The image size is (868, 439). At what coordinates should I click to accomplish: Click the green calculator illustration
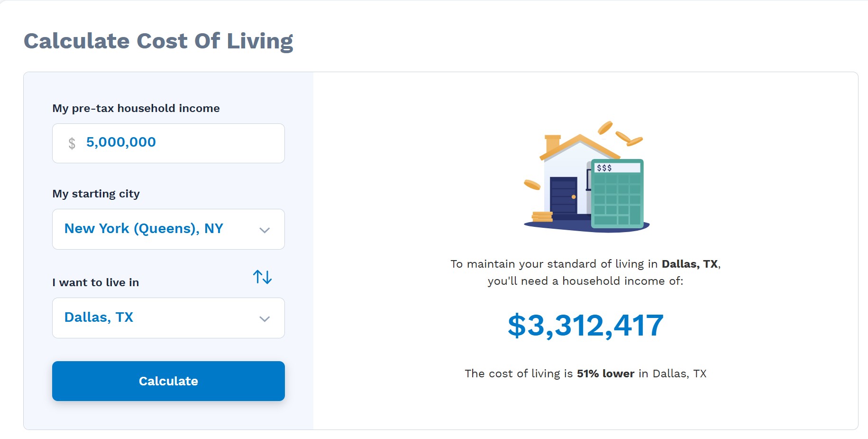click(x=617, y=195)
